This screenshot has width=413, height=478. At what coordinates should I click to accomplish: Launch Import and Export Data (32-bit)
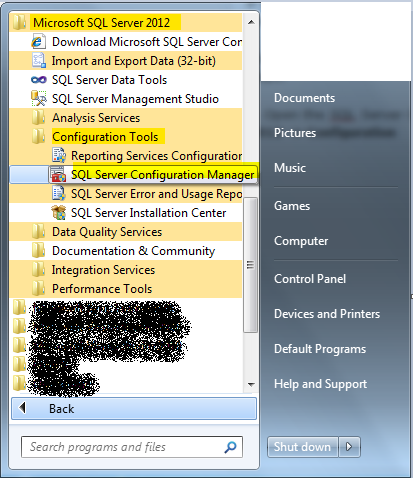click(126, 61)
